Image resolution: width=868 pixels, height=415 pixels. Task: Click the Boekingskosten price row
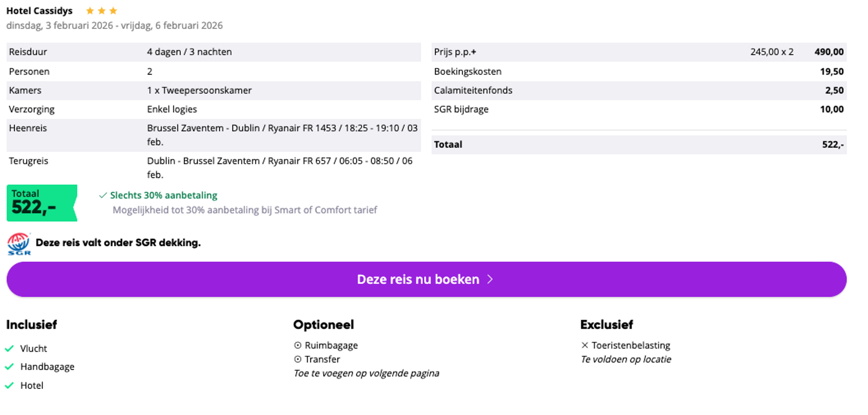639,71
